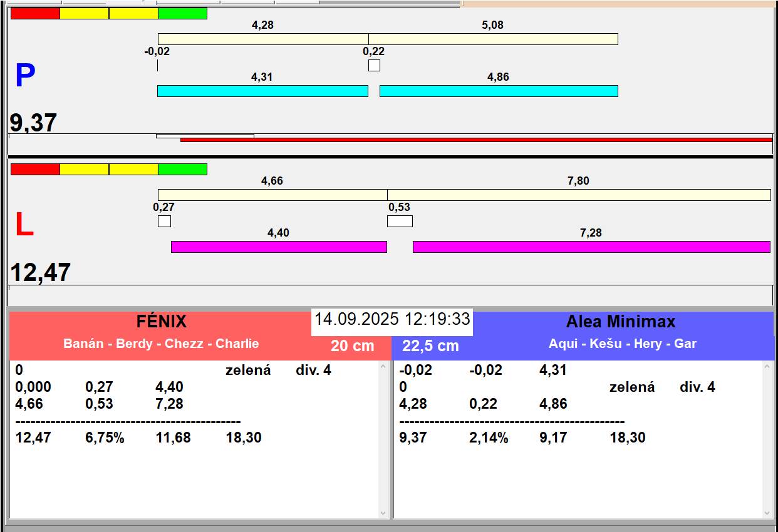Click the Alea Minimax results scrollbar up arrow
Image resolution: width=778 pixels, height=532 pixels.
pyautogui.click(x=768, y=367)
